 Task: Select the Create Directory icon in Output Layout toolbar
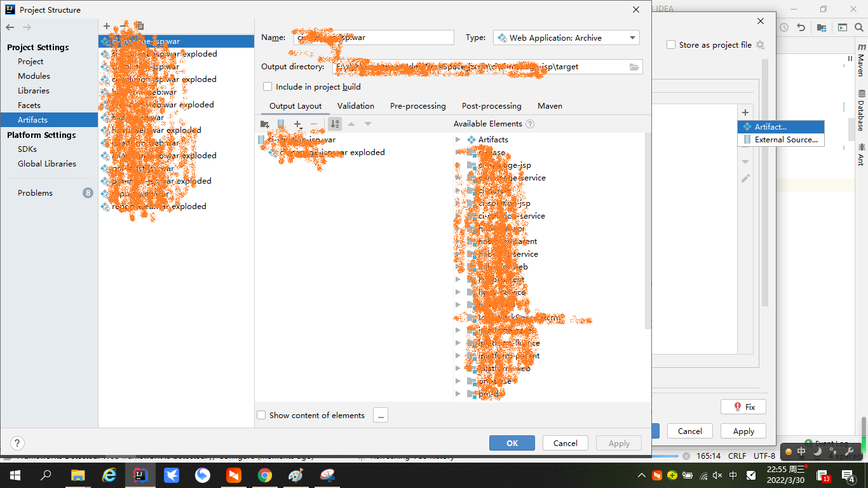[264, 124]
